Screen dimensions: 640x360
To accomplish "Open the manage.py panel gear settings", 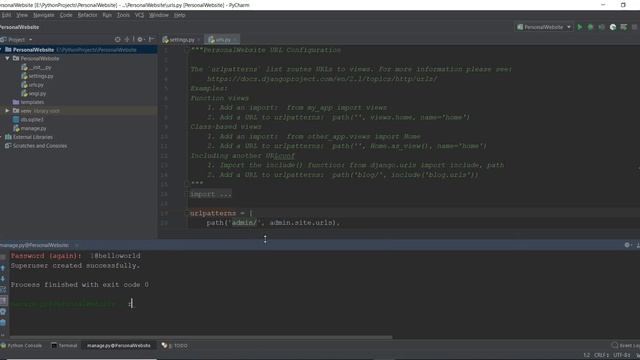I will point(627,245).
